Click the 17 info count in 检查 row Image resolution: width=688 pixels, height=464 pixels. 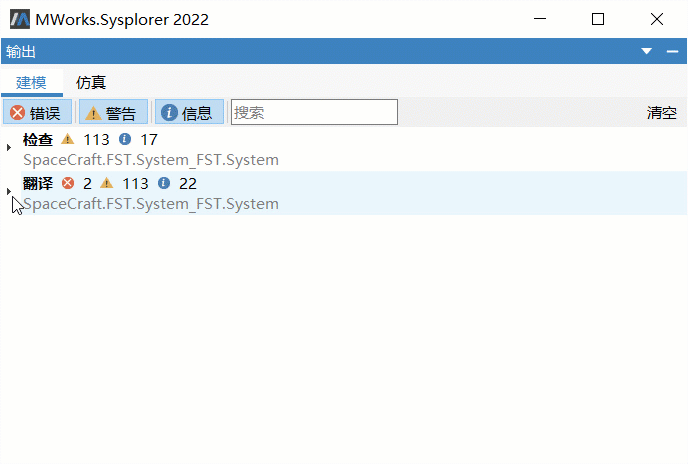(x=149, y=140)
